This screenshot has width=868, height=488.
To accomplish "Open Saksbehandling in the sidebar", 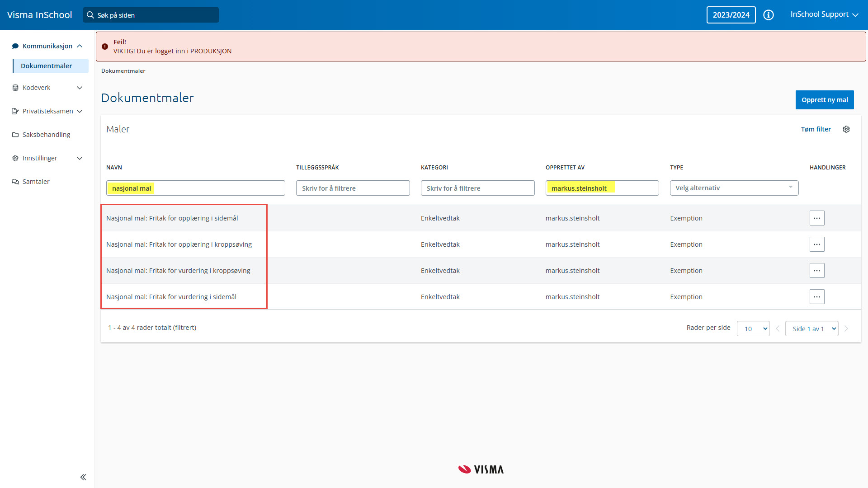I will tap(46, 135).
